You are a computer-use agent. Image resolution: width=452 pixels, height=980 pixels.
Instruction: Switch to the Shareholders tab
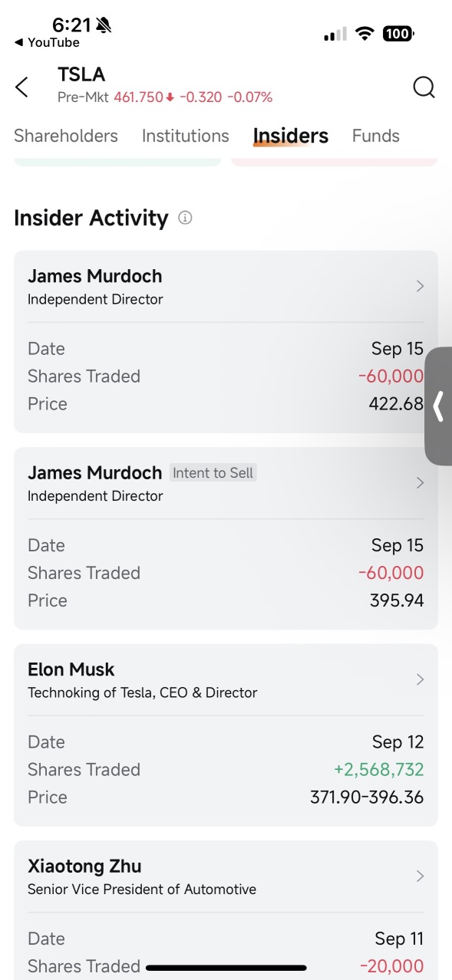[65, 135]
